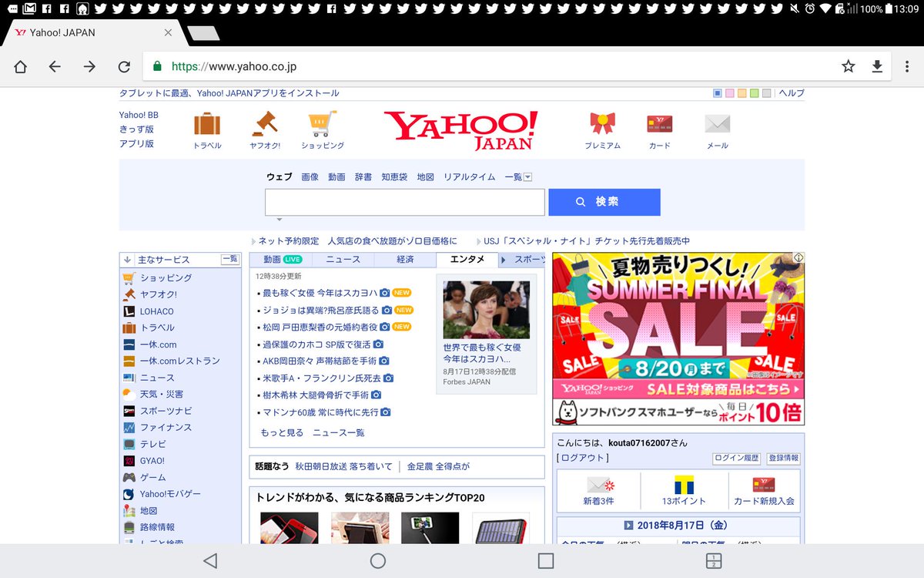Image resolution: width=924 pixels, height=578 pixels.
Task: Switch to the ニュース tab
Action: tap(343, 260)
